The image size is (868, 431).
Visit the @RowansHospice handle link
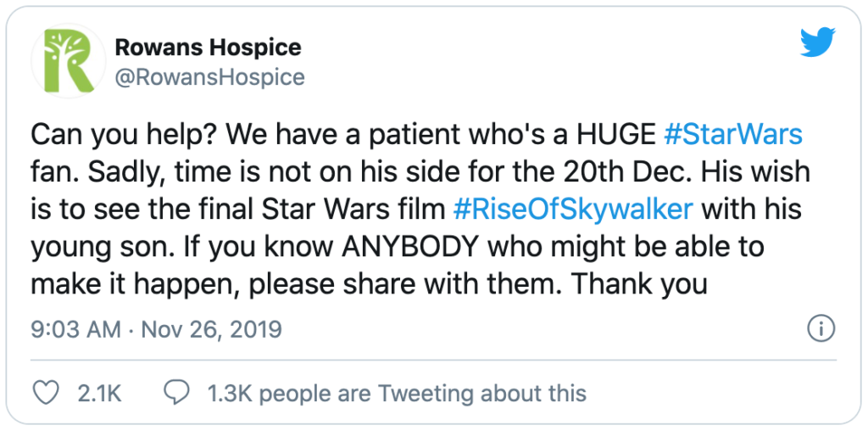click(210, 77)
